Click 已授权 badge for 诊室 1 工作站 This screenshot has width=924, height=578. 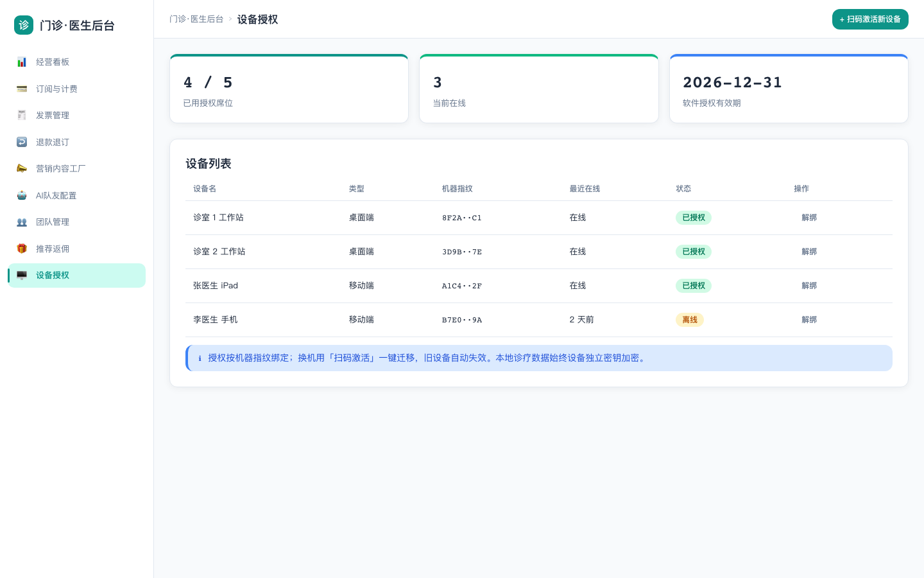point(694,218)
